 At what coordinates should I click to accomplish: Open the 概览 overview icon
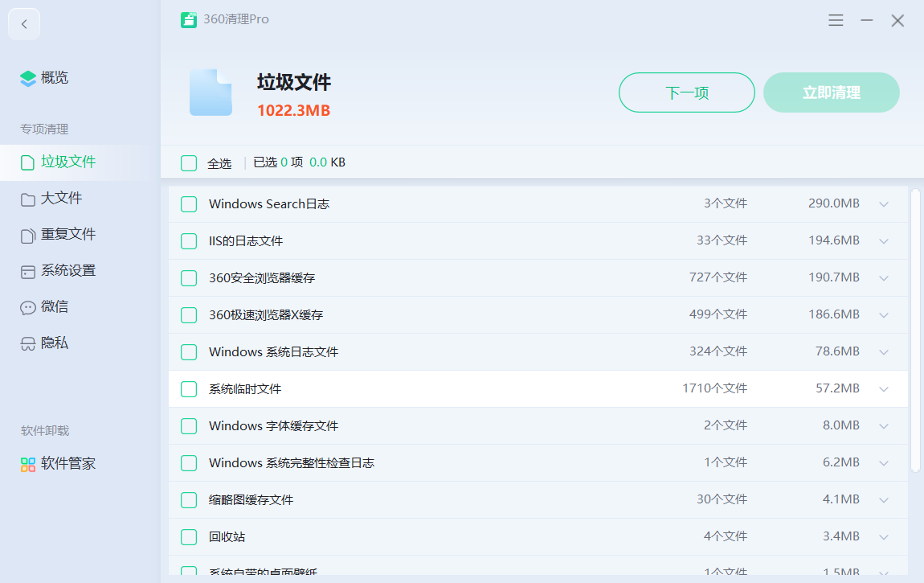(x=28, y=78)
